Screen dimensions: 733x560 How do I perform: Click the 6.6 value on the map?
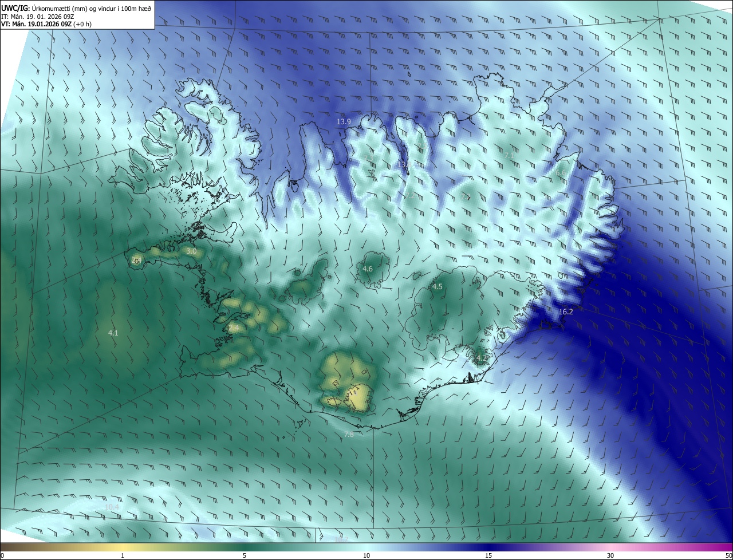(x=561, y=173)
